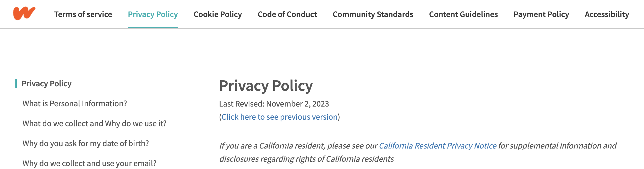Image resolution: width=644 pixels, height=169 pixels.
Task: Switch to the Community Standards tab
Action: click(x=373, y=14)
